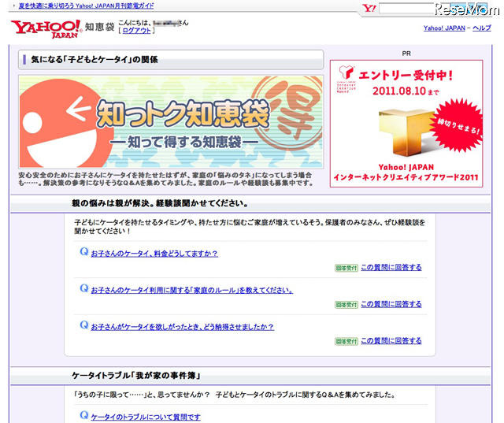Click この質問に回答する for 料金どうしてますか question
Image resolution: width=504 pixels, height=423 pixels.
click(391, 268)
